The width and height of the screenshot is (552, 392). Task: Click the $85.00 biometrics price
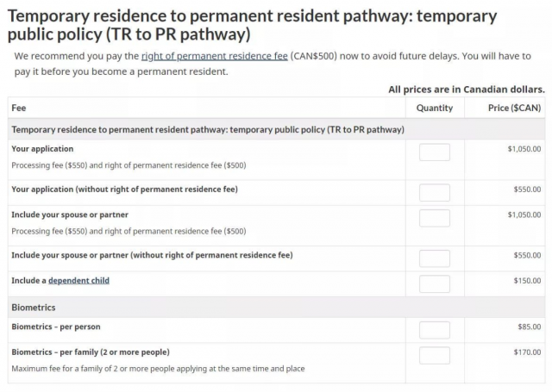(529, 327)
